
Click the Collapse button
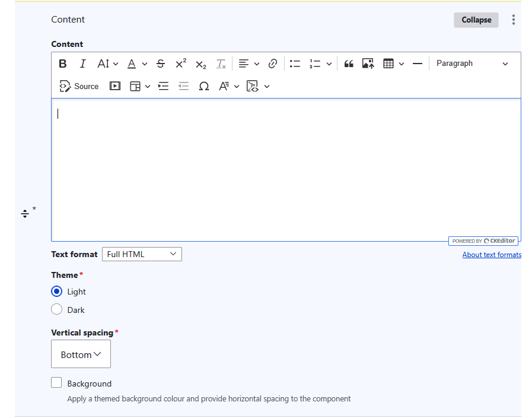(x=476, y=20)
